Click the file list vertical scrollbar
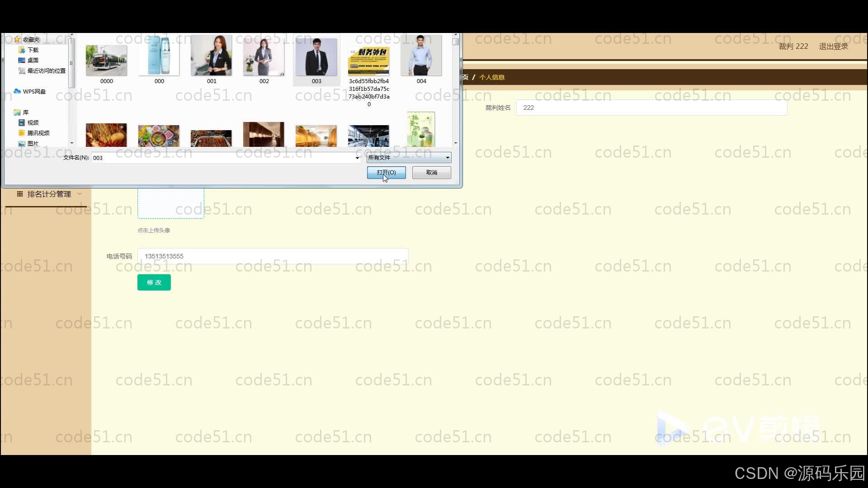The width and height of the screenshot is (868, 488). tap(456, 42)
